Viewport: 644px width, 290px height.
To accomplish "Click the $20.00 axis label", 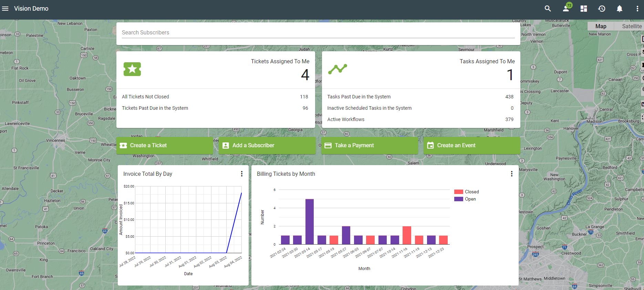I will click(x=129, y=186).
